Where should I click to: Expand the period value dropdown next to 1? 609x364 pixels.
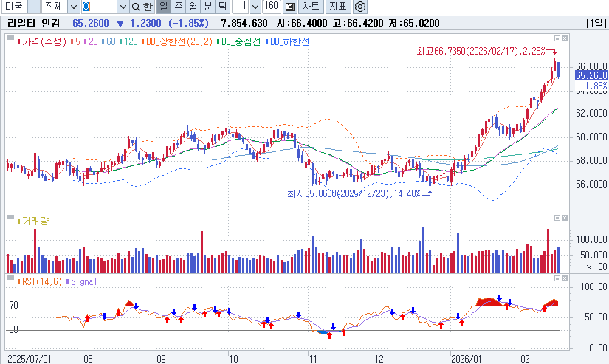pyautogui.click(x=255, y=7)
